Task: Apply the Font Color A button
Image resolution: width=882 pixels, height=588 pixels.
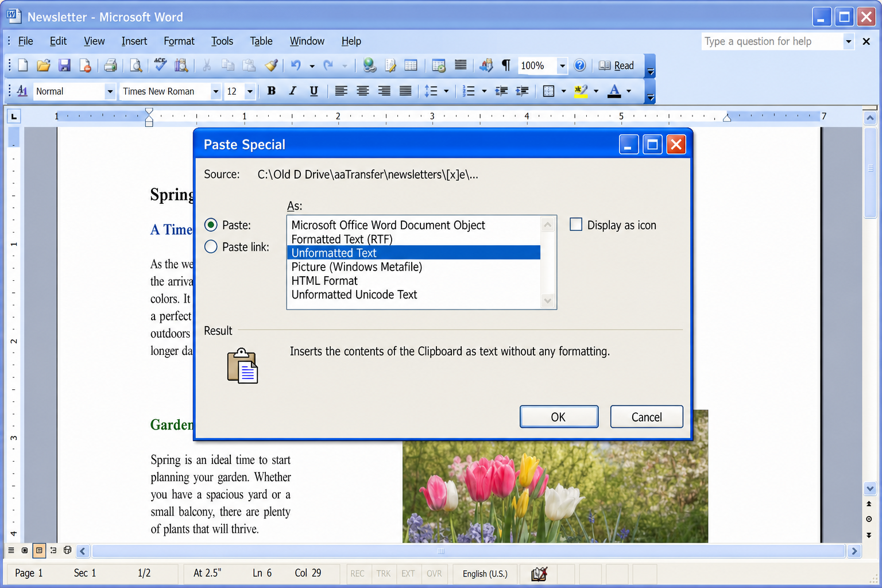Action: point(614,91)
